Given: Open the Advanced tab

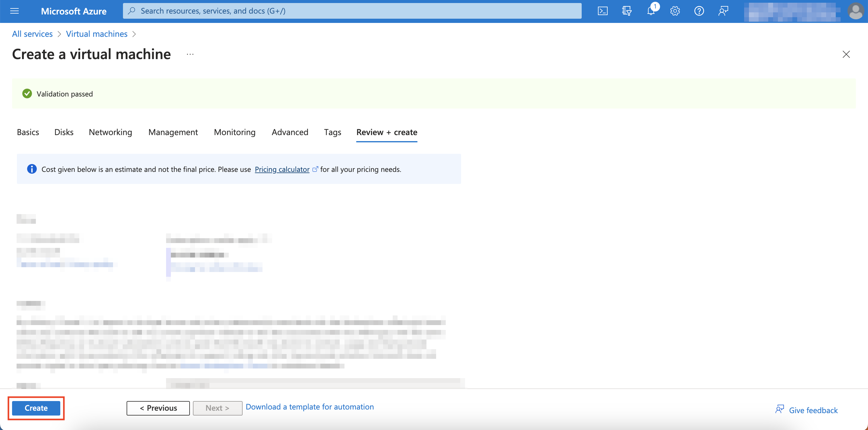Looking at the screenshot, I should (290, 132).
